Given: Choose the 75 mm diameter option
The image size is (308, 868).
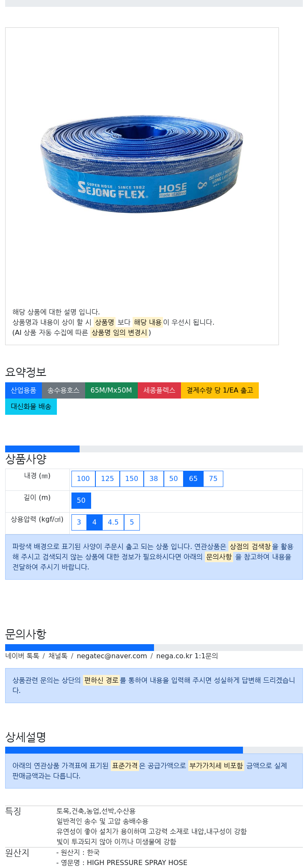Looking at the screenshot, I should [x=213, y=479].
